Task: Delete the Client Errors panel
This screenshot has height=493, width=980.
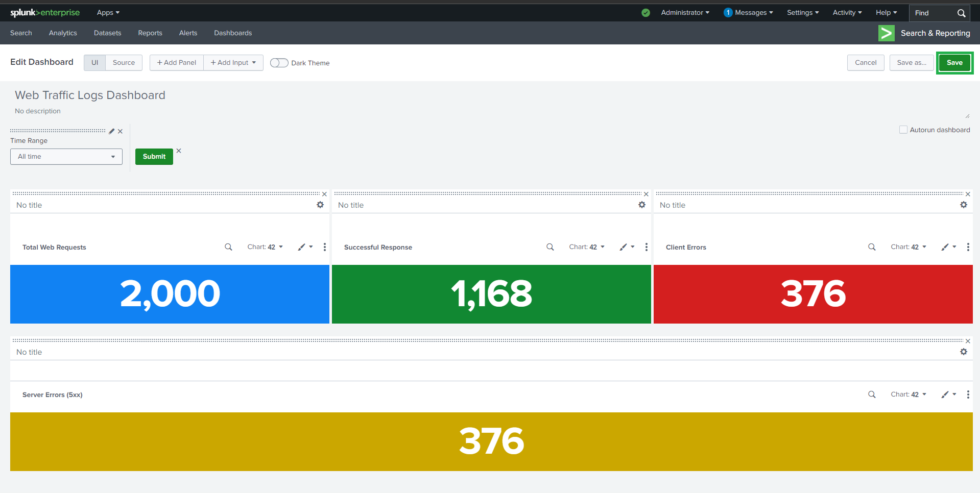Action: pyautogui.click(x=968, y=194)
